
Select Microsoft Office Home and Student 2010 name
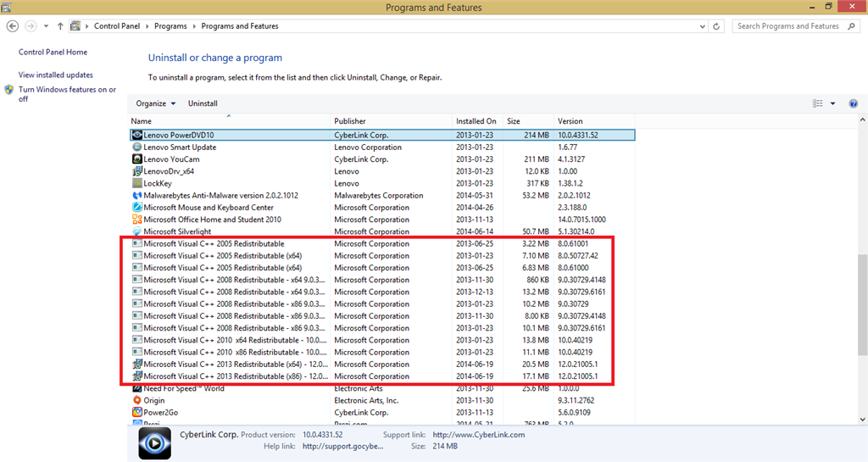[x=213, y=220]
